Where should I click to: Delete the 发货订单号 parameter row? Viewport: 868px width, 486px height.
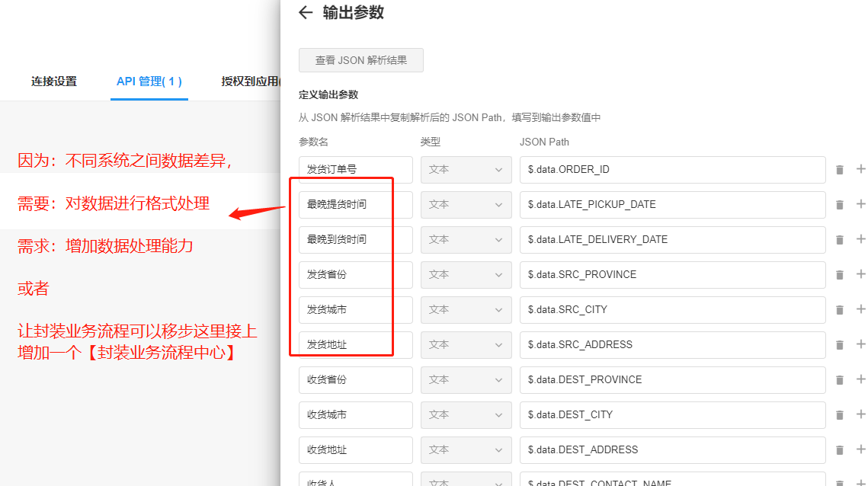click(840, 170)
